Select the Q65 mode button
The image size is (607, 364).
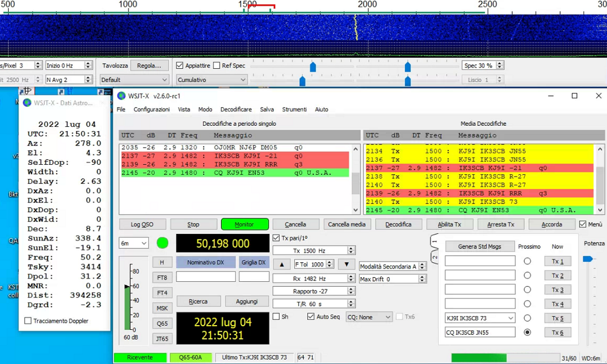(162, 323)
